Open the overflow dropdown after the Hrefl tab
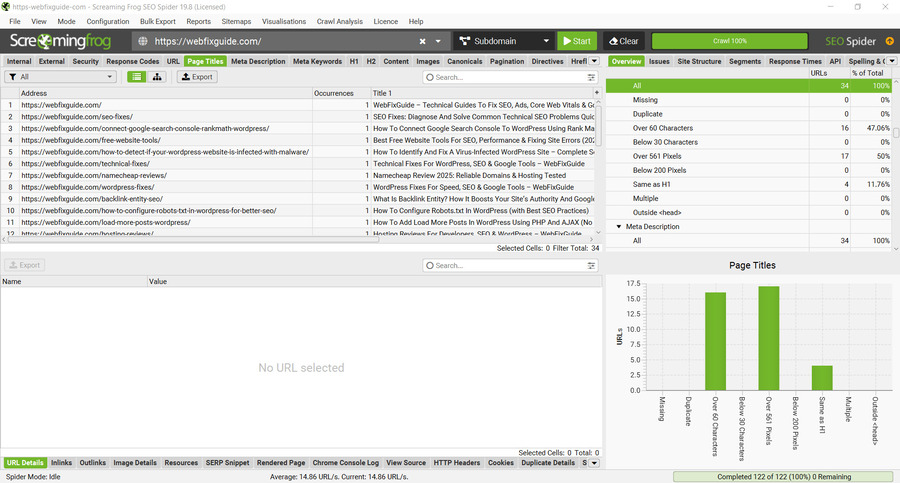The height and width of the screenshot is (483, 900). point(595,61)
